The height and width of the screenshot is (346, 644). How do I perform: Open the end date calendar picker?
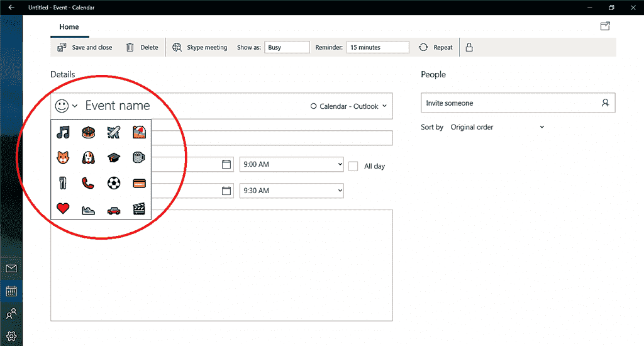226,191
